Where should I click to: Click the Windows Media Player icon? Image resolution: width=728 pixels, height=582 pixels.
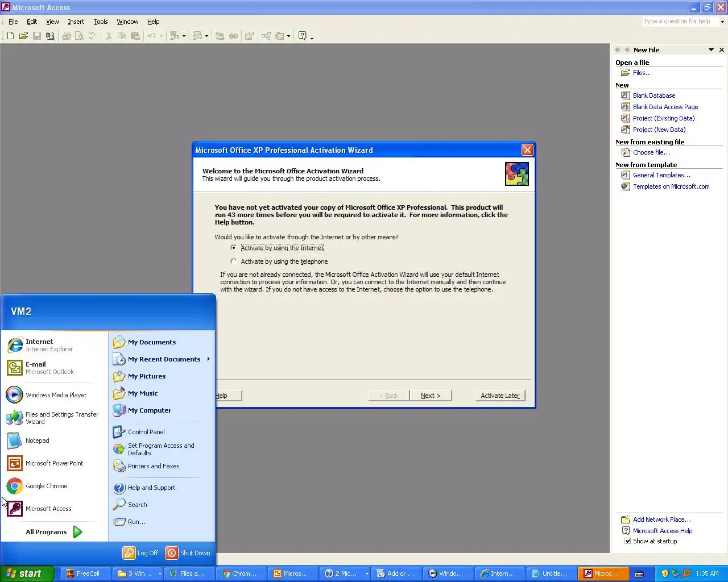point(15,395)
